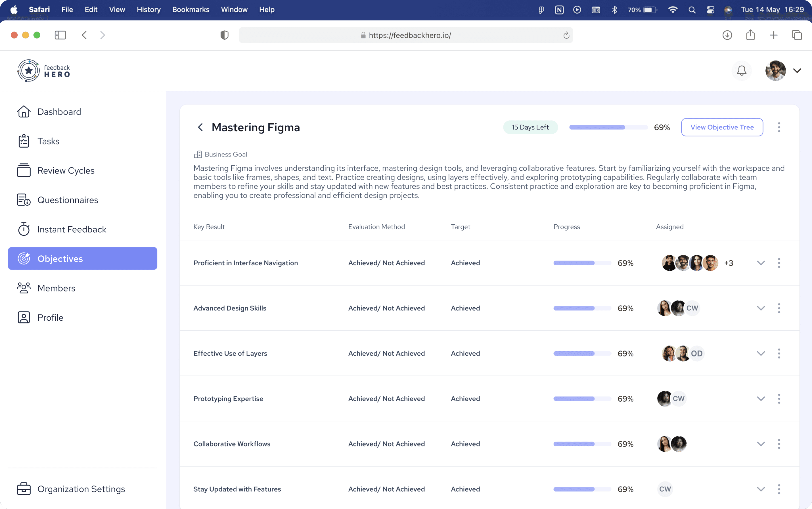
Task: Click the Key Result column header
Action: click(209, 227)
